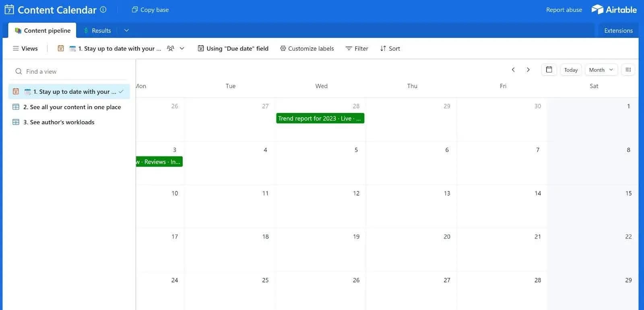Viewport: 644px width, 310px height.
Task: Click the Today button
Action: pyautogui.click(x=570, y=70)
